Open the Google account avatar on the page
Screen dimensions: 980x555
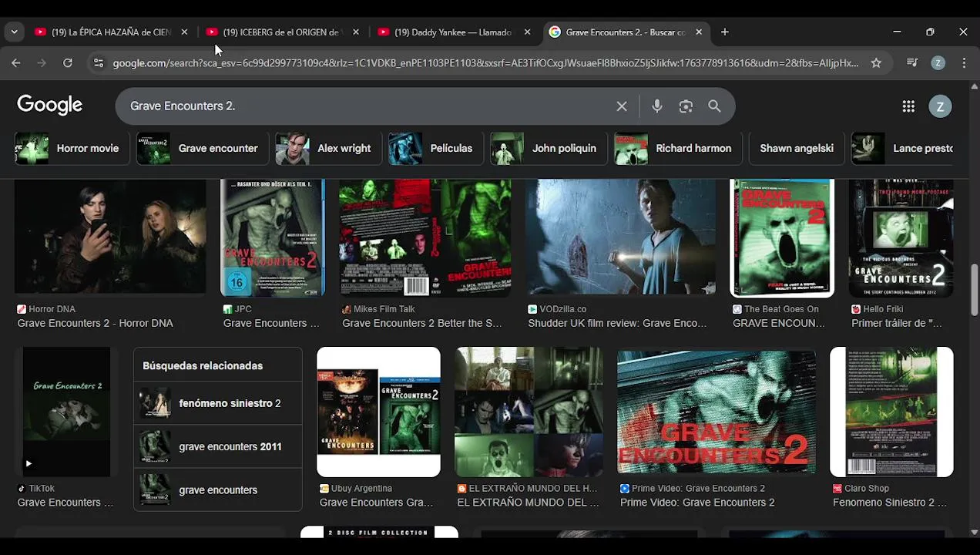pos(940,106)
